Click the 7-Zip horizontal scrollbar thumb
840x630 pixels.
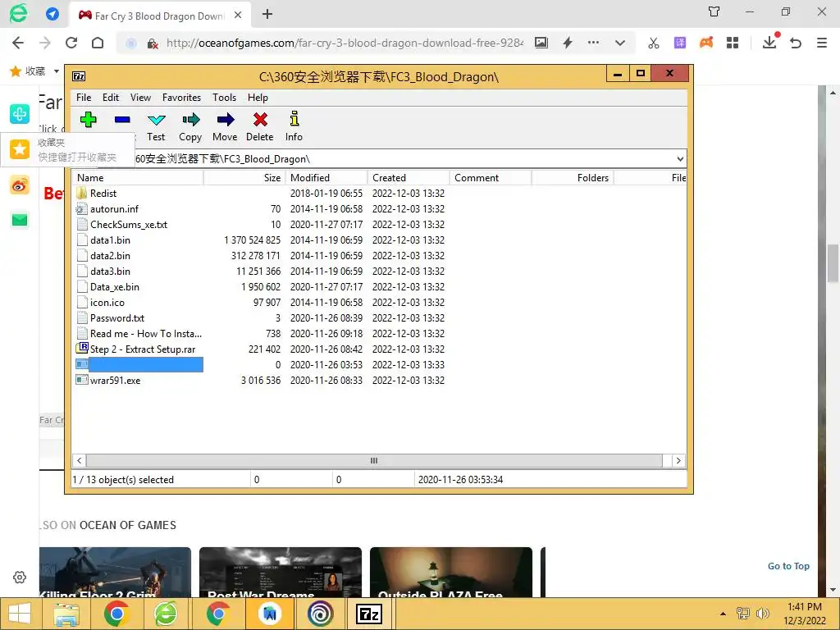[x=374, y=461]
